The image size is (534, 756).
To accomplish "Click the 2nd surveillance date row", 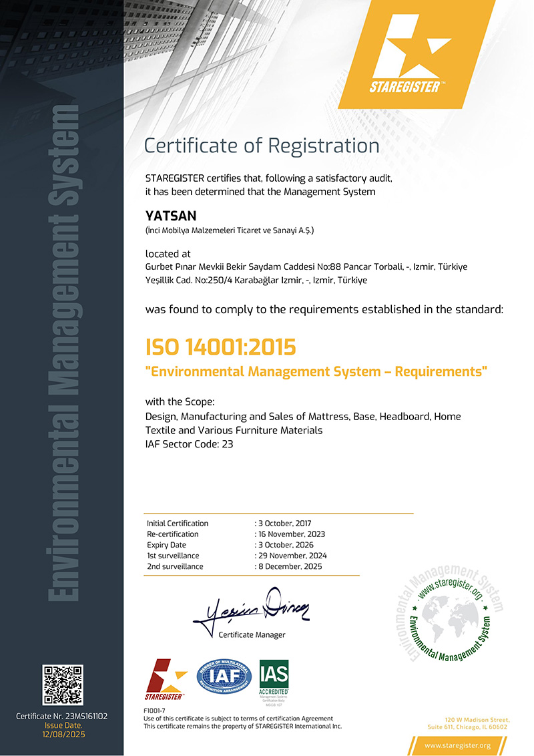I will click(x=234, y=566).
